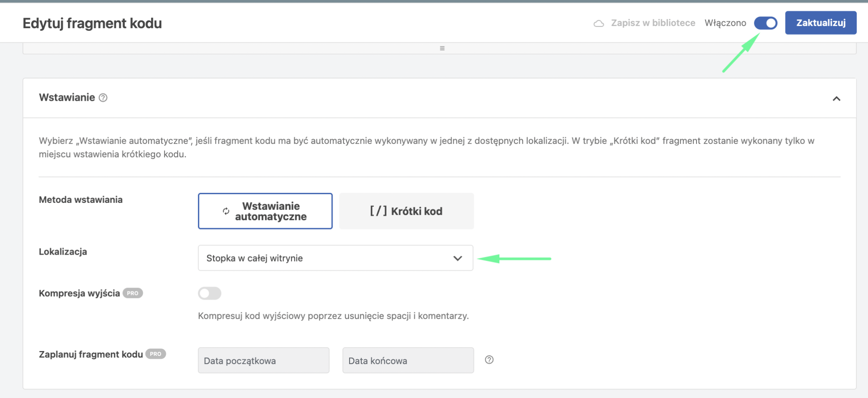Click PRO badge beside Zaplanuj fragment kodu
Image resolution: width=868 pixels, height=398 pixels.
point(155,354)
